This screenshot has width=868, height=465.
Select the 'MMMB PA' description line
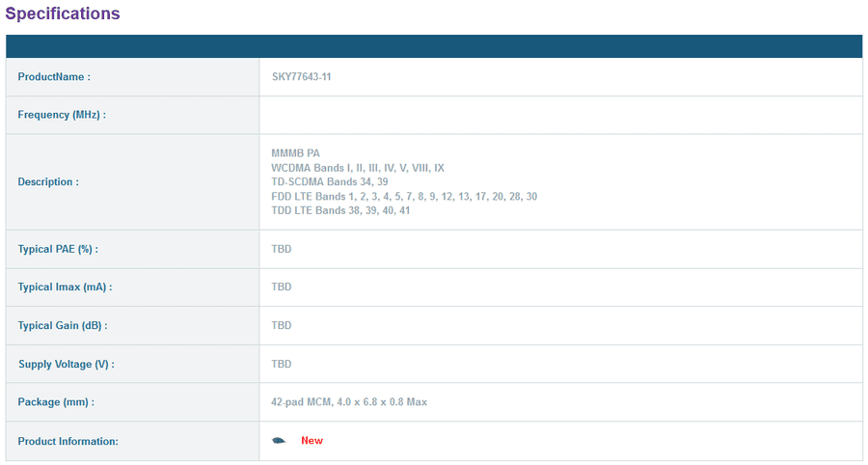point(296,153)
